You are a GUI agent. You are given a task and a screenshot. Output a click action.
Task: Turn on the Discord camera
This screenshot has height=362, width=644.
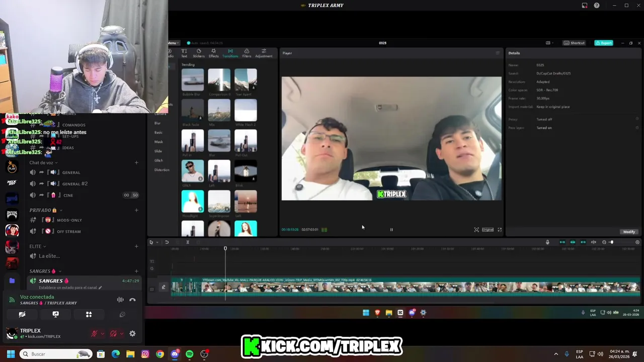22,314
